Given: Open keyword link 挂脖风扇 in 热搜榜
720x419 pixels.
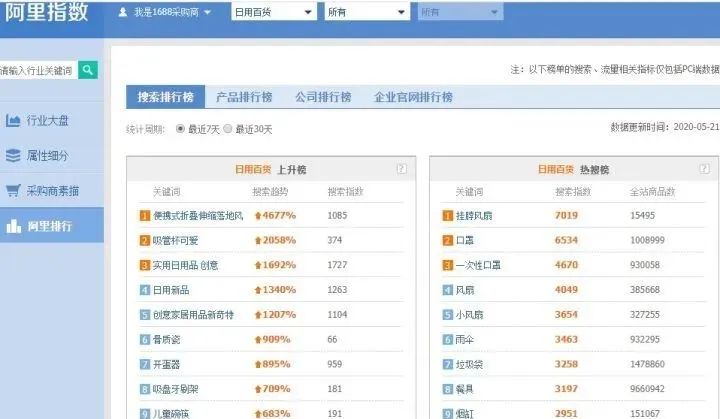Looking at the screenshot, I should tap(474, 215).
